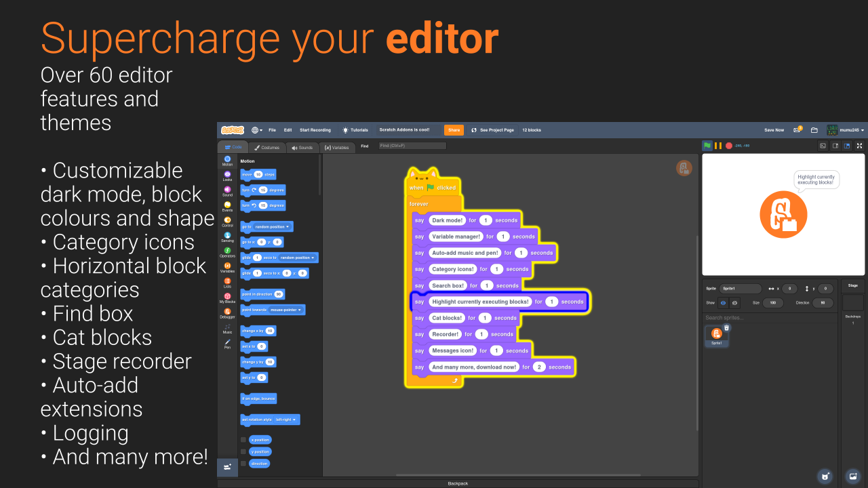Click the Size value field
The width and height of the screenshot is (868, 488).
773,303
